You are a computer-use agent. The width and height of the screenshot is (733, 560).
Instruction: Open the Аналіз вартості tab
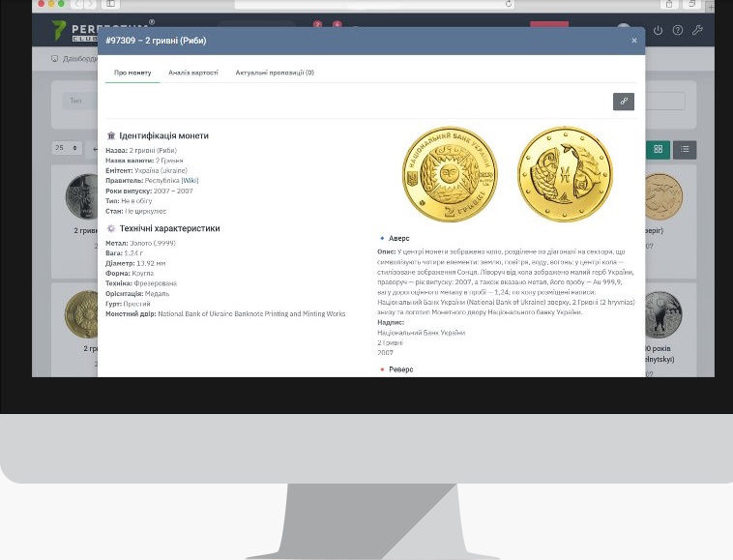(193, 73)
